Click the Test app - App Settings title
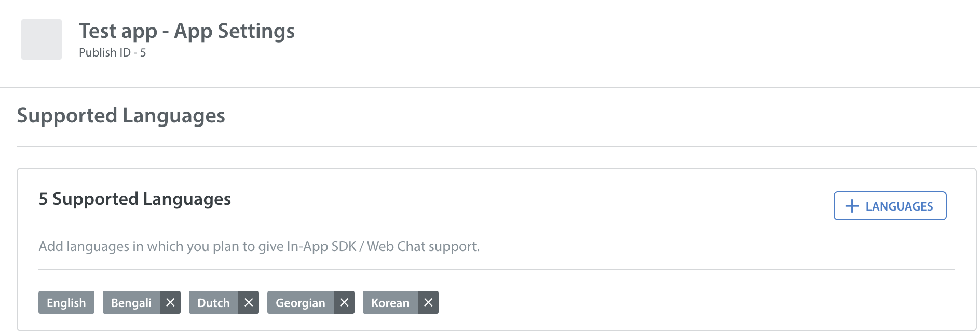 pos(187,31)
